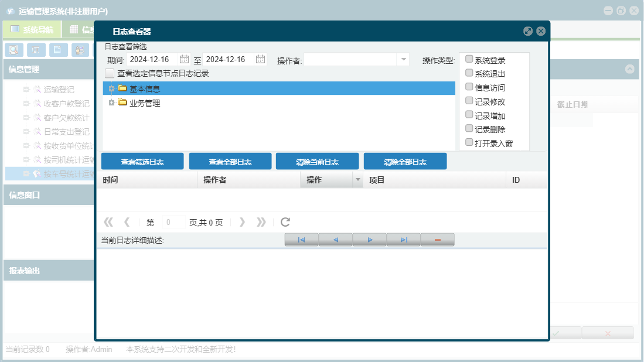Viewport: 644px width, 362px height.
Task: Collapse panel with the round chevron icon
Action: pyautogui.click(x=629, y=69)
